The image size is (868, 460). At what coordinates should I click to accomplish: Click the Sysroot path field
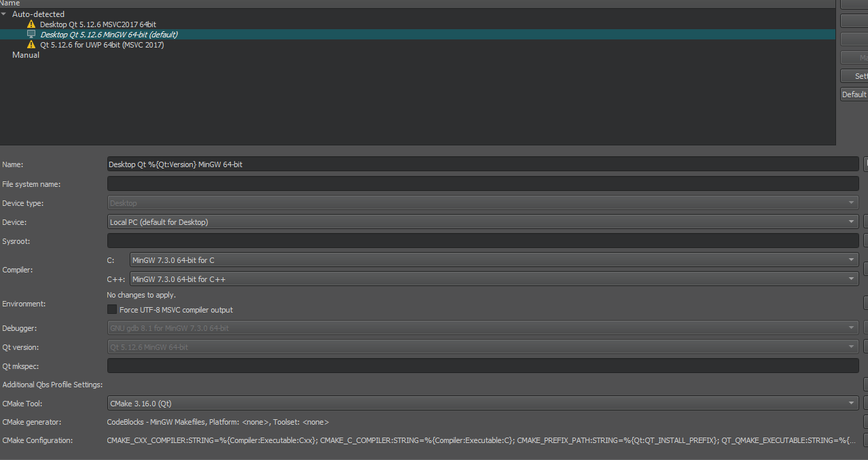pyautogui.click(x=482, y=241)
